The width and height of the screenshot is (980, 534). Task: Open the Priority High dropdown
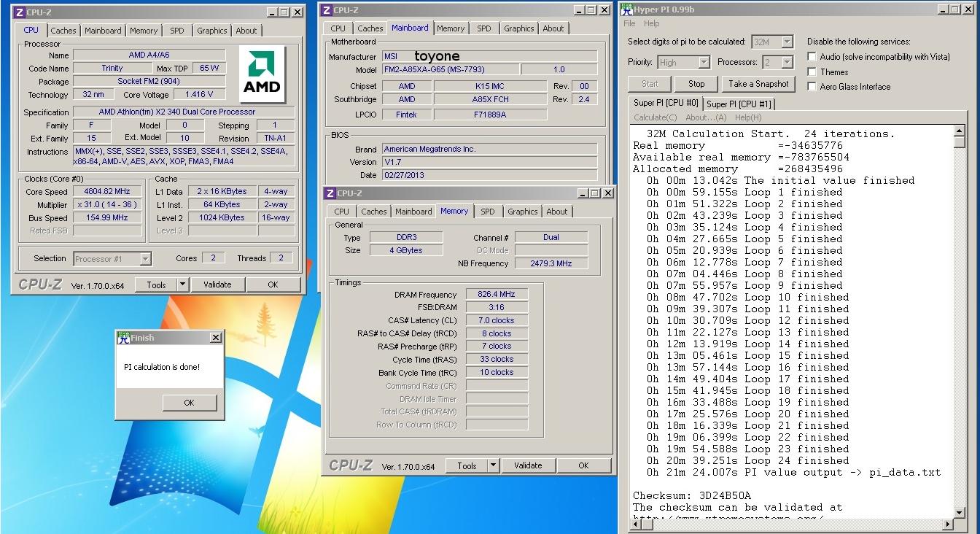704,63
